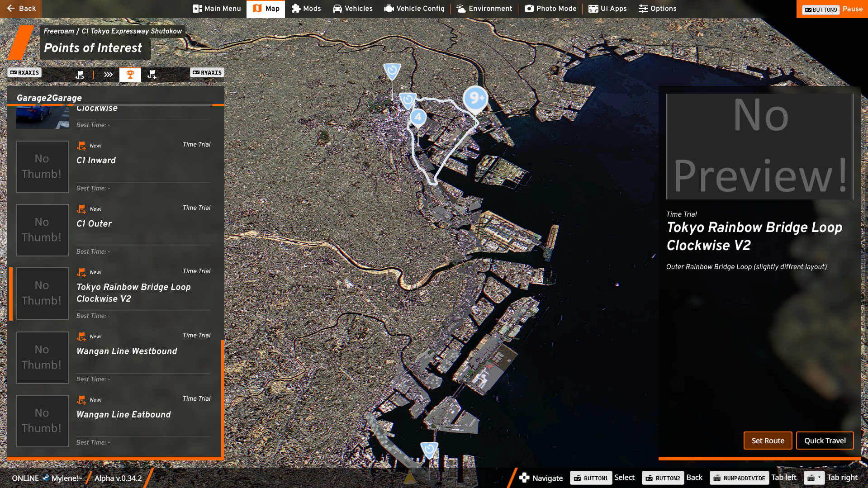
Task: Click the ONLINE status text
Action: (25, 478)
